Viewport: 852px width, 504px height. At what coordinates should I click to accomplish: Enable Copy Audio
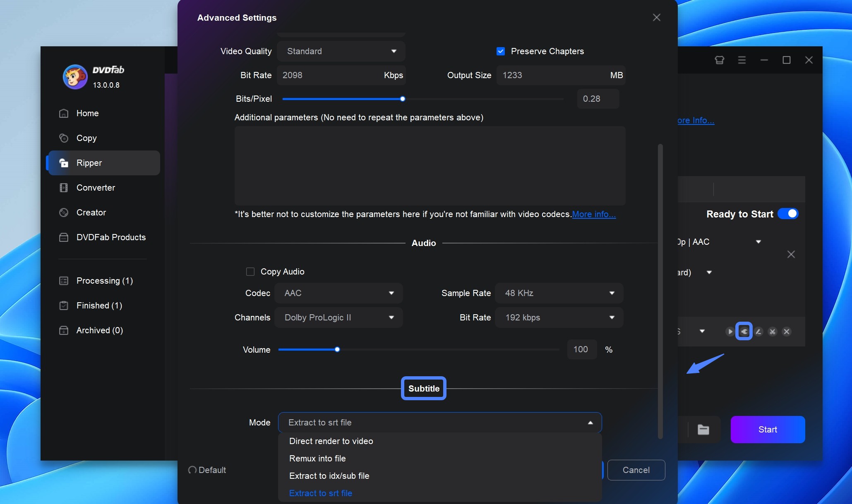[x=250, y=272]
